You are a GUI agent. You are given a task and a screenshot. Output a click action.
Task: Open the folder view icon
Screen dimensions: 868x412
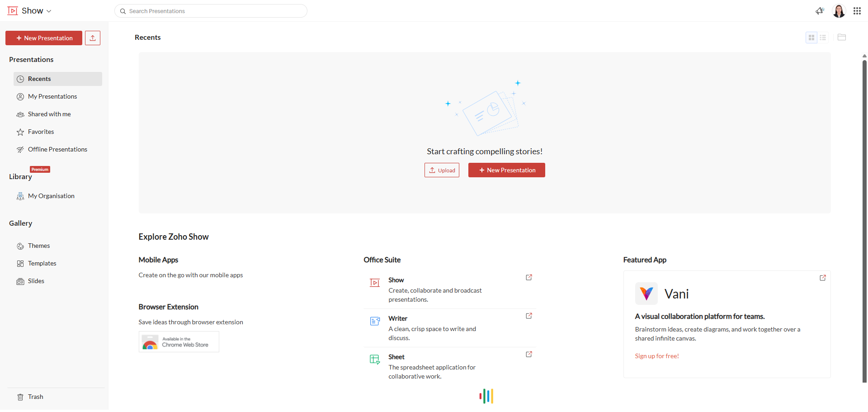pos(841,38)
